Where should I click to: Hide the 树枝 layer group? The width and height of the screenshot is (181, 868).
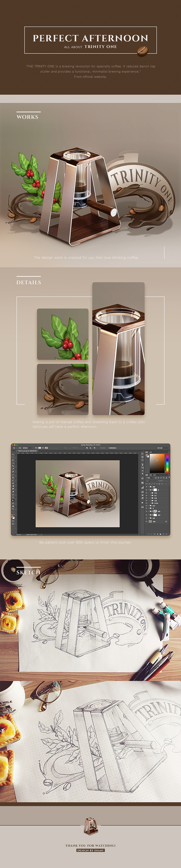tap(147, 506)
